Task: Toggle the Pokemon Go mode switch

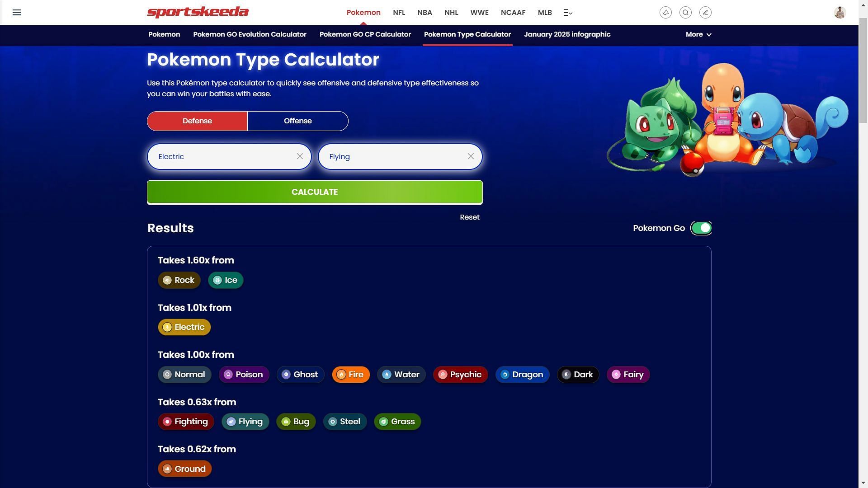Action: click(x=701, y=227)
